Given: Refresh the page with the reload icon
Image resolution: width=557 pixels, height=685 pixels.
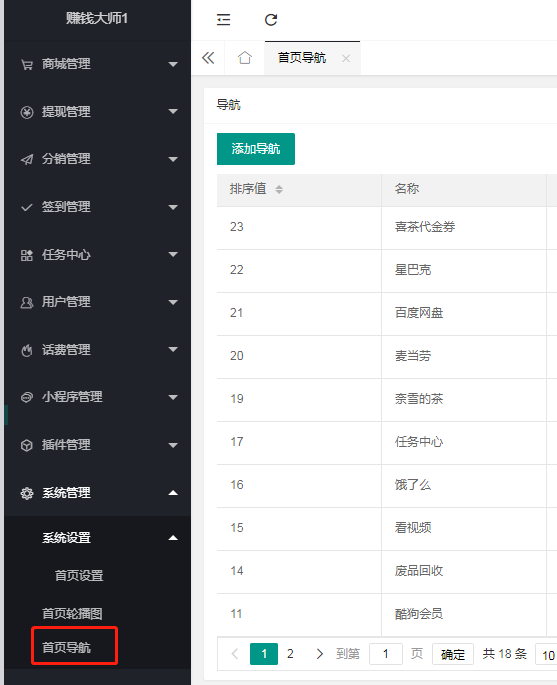Looking at the screenshot, I should click(271, 20).
